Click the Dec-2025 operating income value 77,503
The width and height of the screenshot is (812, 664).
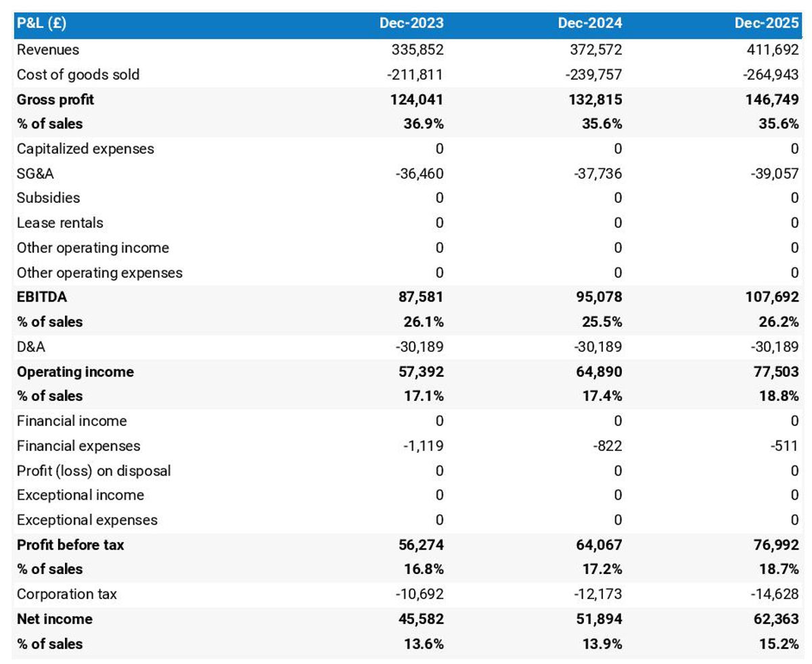tap(774, 372)
